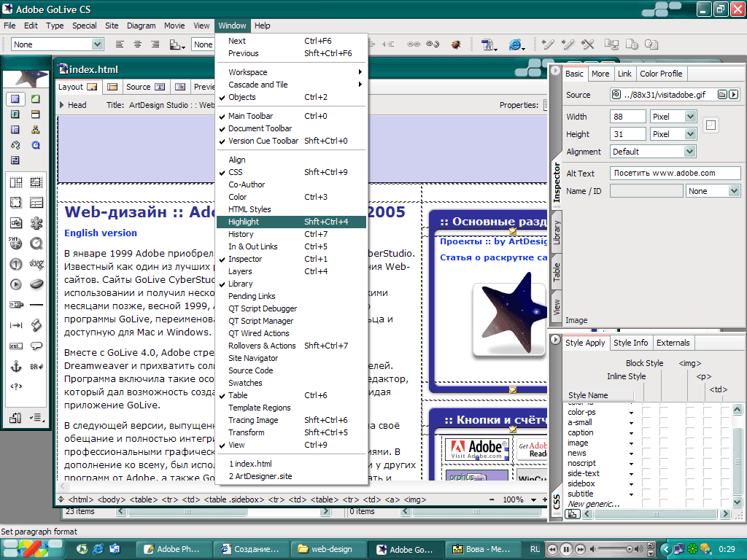Click the Create Link chain icon
747x560 pixels.
pyautogui.click(x=414, y=44)
